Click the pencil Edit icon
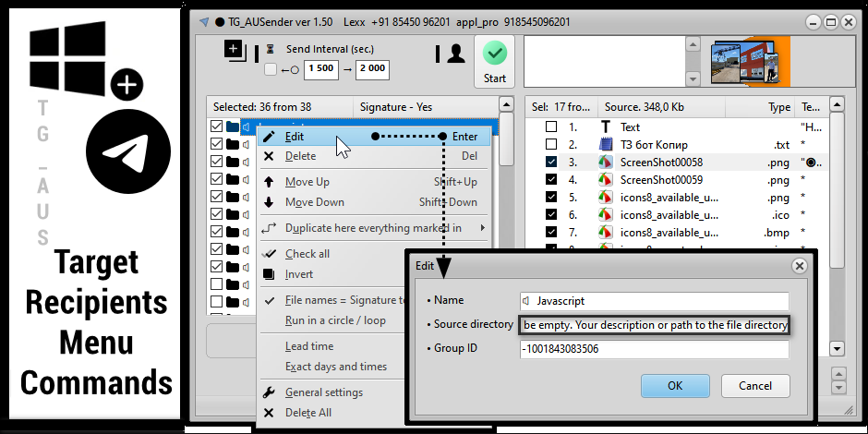The height and width of the screenshot is (434, 868). pyautogui.click(x=269, y=137)
